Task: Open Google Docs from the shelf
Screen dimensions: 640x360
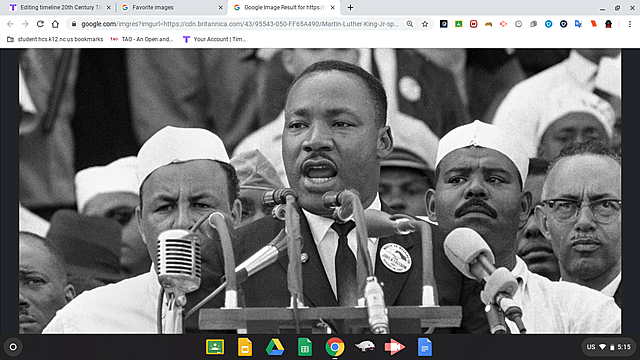Action: [425, 347]
